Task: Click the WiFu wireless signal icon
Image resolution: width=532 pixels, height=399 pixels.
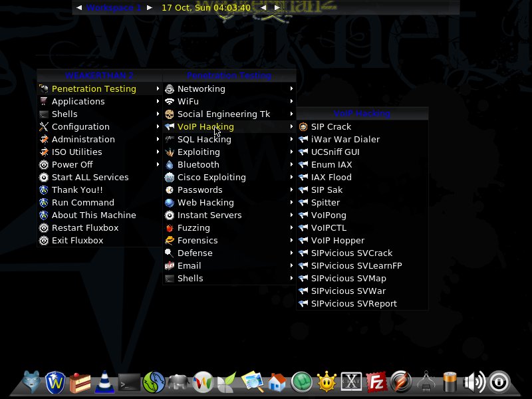Action: (x=170, y=102)
